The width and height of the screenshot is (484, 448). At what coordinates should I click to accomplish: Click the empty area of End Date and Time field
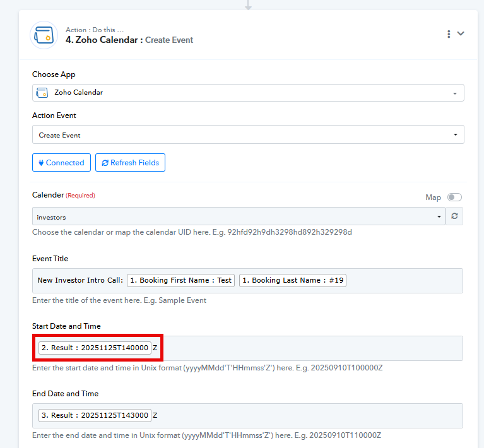(x=309, y=416)
